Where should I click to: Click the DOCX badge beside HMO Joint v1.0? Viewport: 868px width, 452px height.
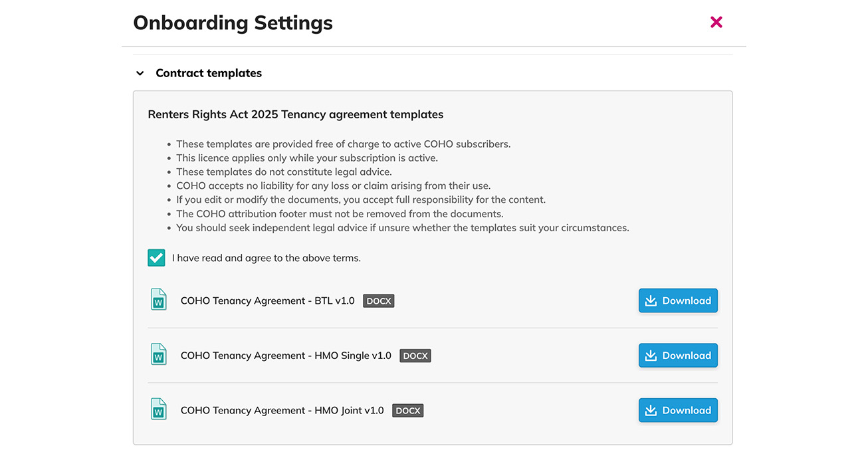click(x=408, y=411)
